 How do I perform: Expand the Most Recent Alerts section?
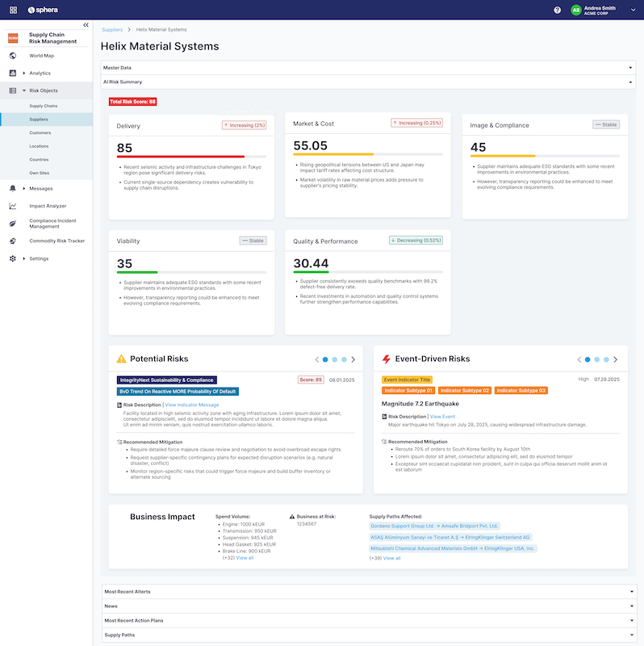[369, 592]
